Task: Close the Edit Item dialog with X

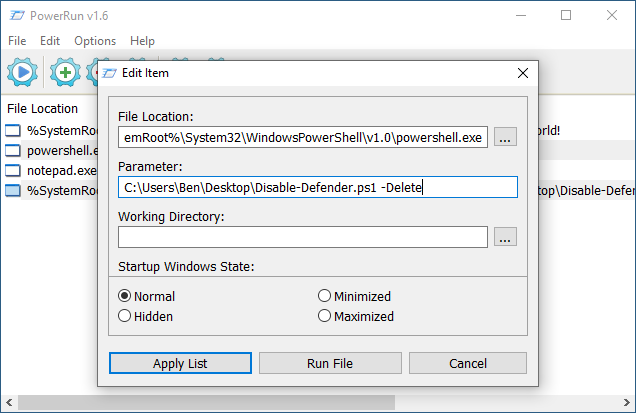Action: [x=522, y=73]
